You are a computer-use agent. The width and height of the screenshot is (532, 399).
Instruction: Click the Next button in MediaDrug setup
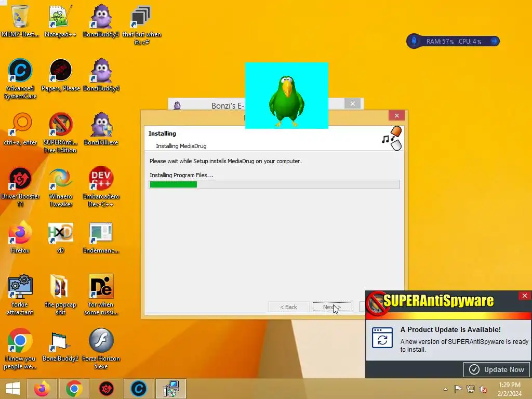coord(332,307)
